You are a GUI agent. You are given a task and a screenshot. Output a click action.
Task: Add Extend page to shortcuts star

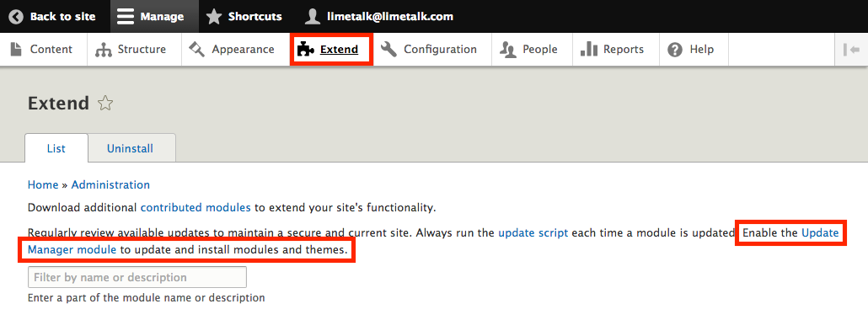point(105,103)
